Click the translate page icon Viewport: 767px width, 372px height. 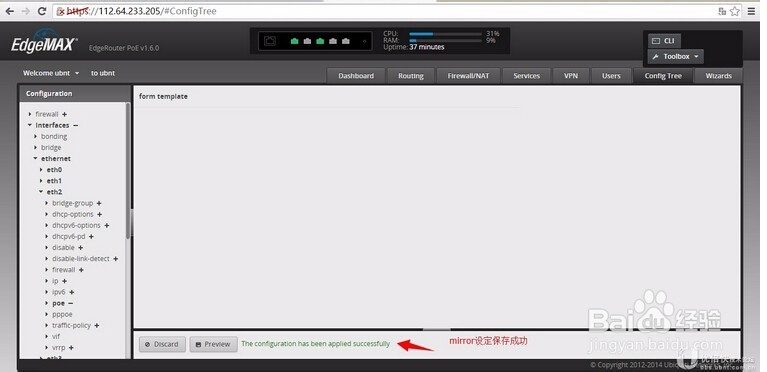click(722, 11)
